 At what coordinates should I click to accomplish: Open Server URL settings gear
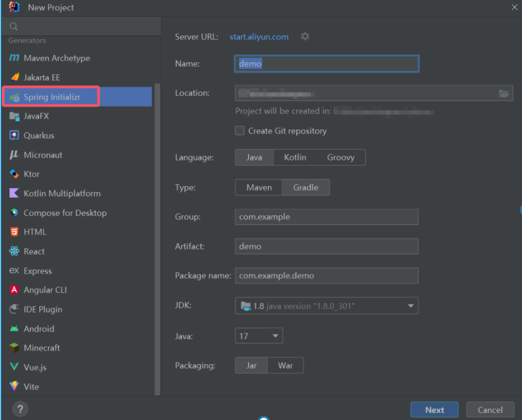point(305,36)
